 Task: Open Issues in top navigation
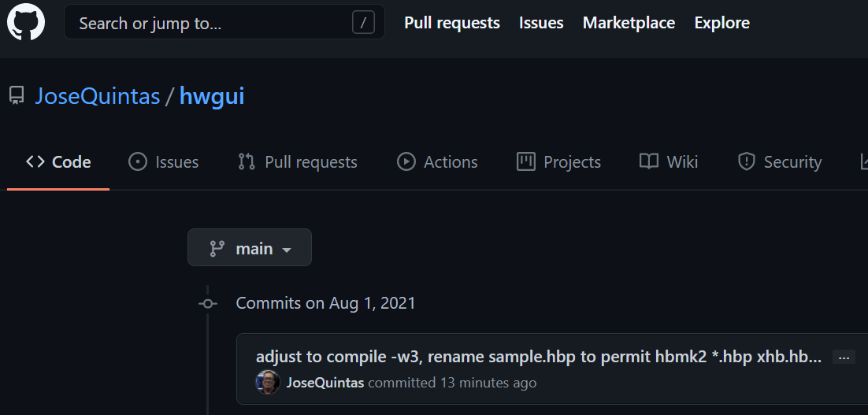tap(541, 23)
